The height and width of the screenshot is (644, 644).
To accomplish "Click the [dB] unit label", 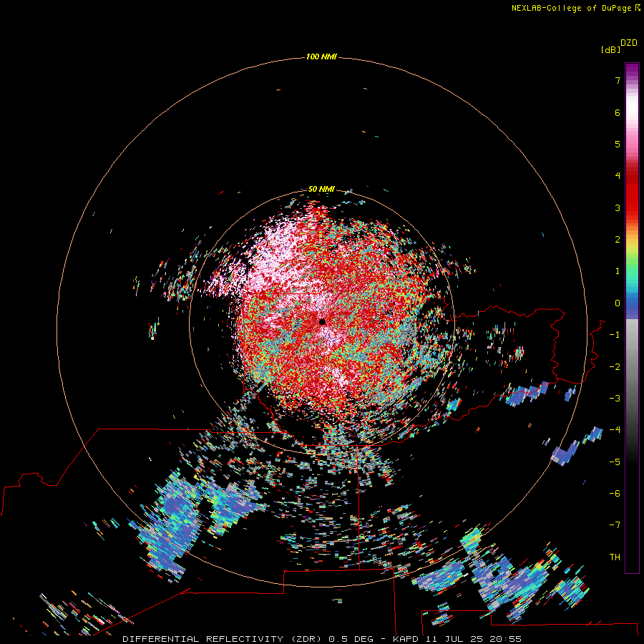I will (610, 50).
